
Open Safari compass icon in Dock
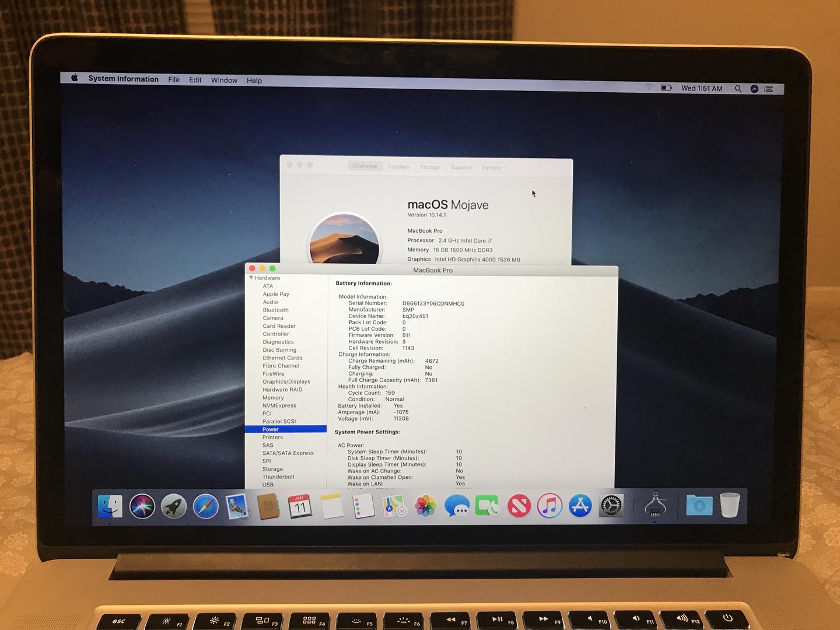point(205,506)
